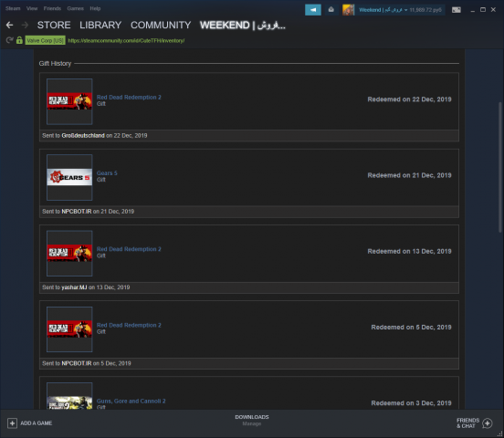This screenshot has width=504, height=438.
Task: Open Guns, Gore and Cannoli 2 gift link
Action: point(131,401)
